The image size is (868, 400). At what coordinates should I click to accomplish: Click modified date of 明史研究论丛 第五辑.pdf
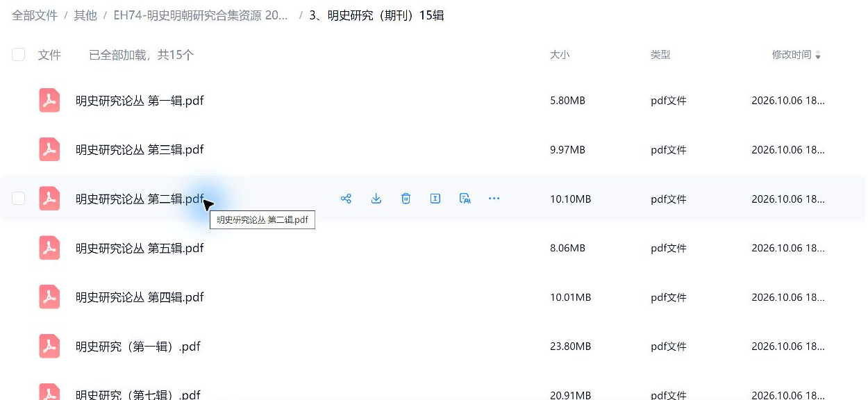click(788, 248)
